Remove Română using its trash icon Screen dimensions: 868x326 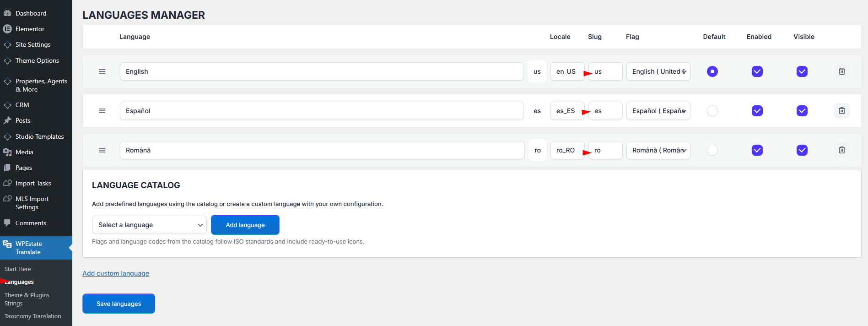coord(841,150)
